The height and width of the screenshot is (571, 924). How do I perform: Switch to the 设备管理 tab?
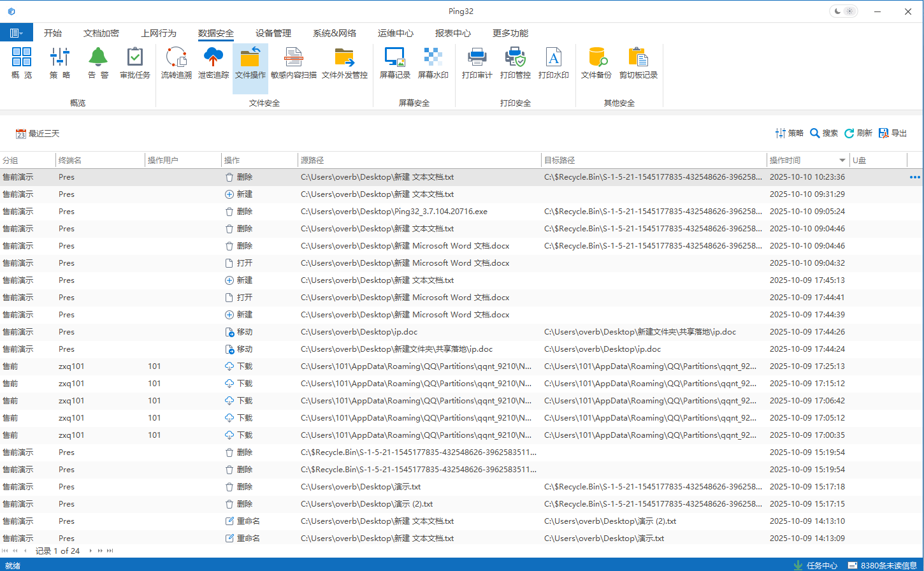(x=273, y=33)
